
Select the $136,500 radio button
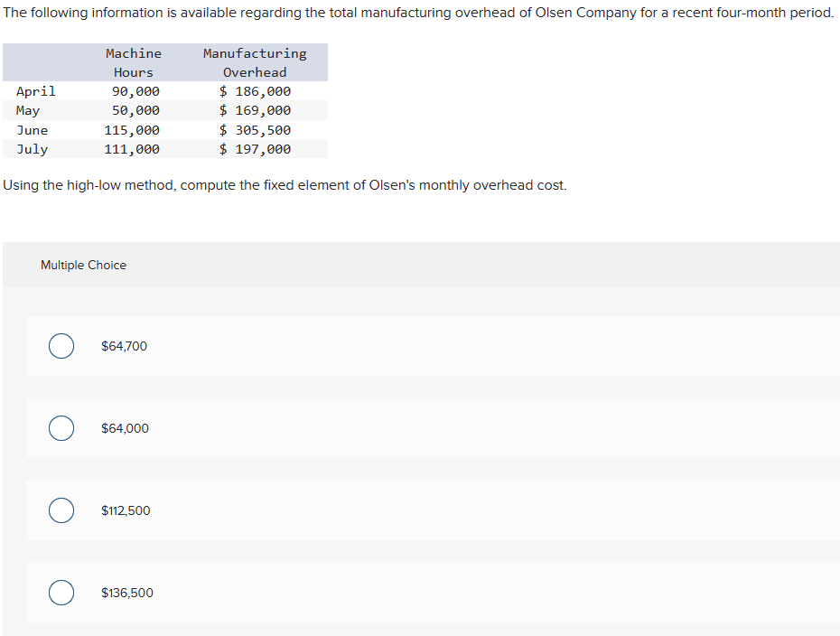61,593
